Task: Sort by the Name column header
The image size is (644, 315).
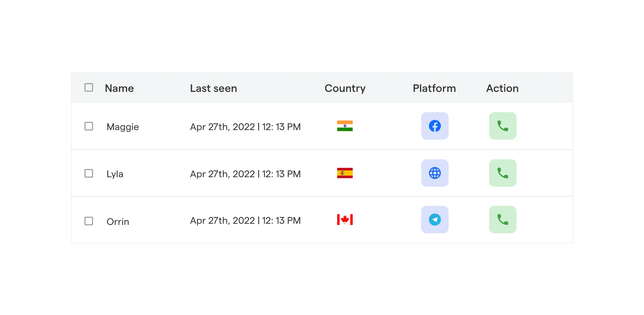Action: pyautogui.click(x=119, y=88)
